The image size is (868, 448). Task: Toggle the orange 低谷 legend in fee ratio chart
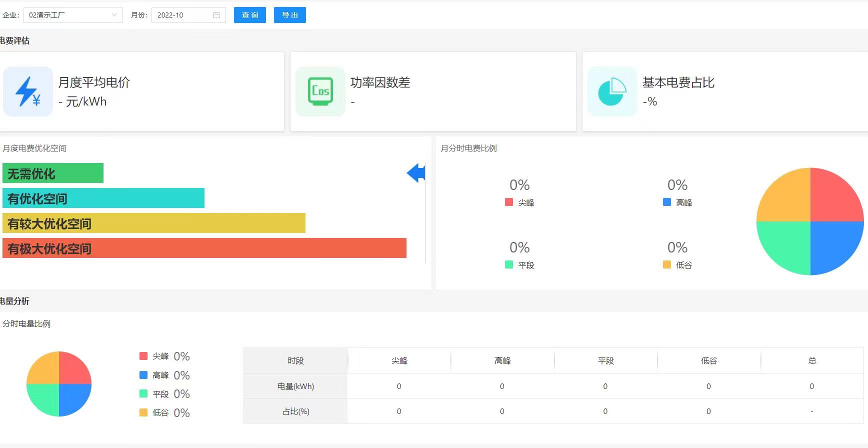coord(677,265)
